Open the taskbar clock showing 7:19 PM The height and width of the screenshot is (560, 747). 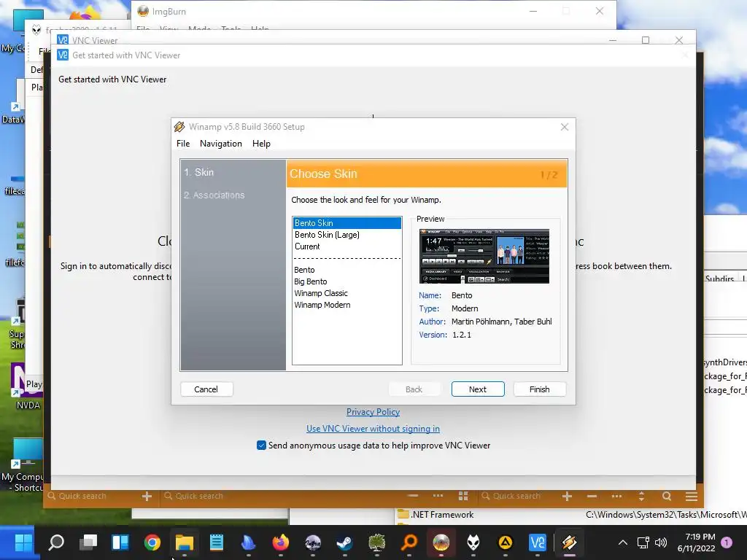[x=696, y=542]
